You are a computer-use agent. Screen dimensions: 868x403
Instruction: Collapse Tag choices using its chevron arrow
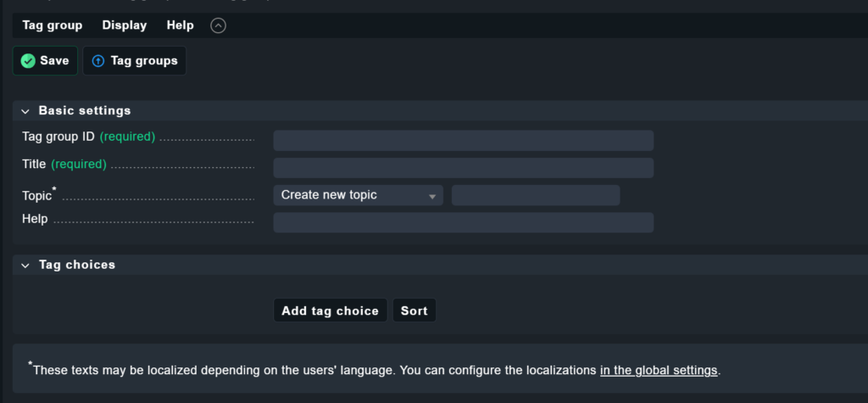pos(25,266)
